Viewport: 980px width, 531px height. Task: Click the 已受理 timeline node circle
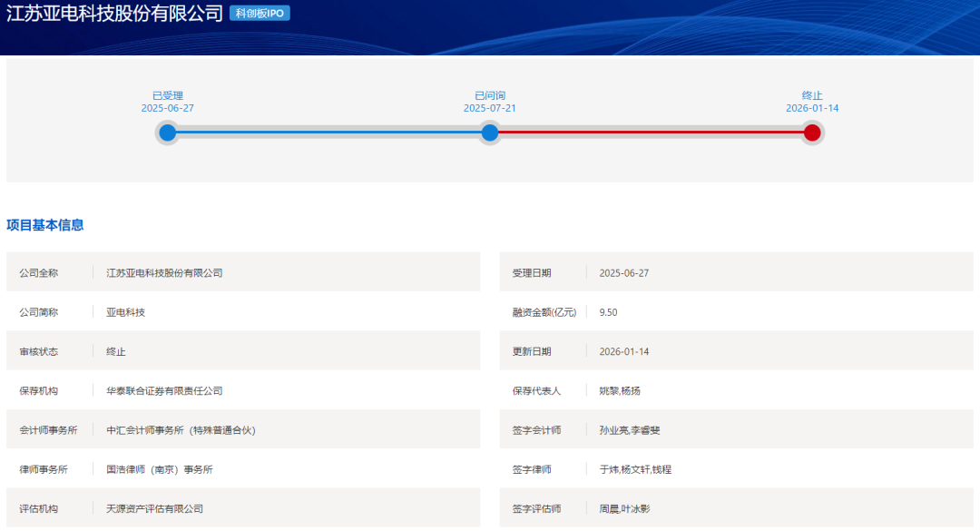pyautogui.click(x=167, y=133)
